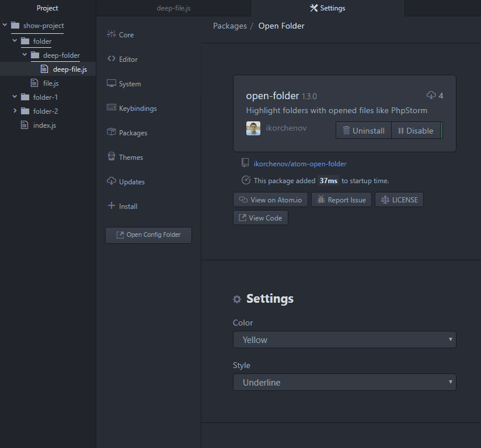Collapse the folder-1 chevron
Image resolution: width=481 pixels, height=448 pixels.
coord(15,97)
